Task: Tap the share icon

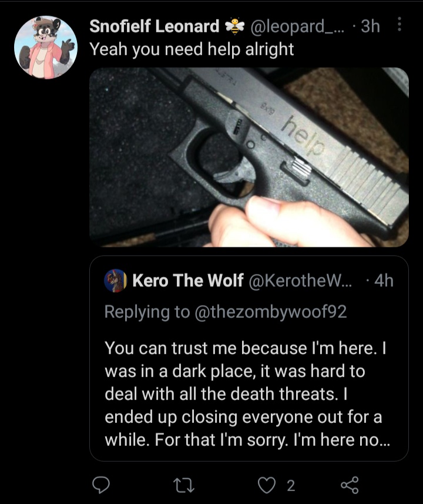Action: point(350,485)
